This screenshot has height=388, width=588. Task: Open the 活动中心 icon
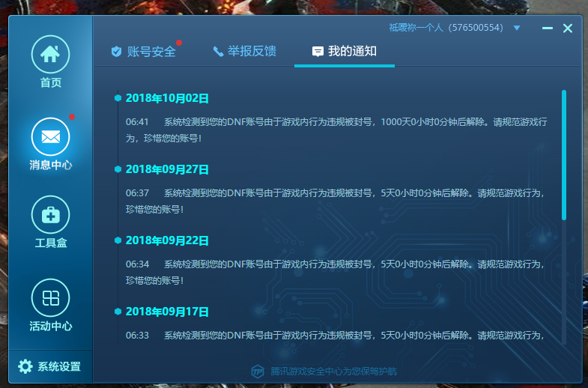(x=50, y=297)
